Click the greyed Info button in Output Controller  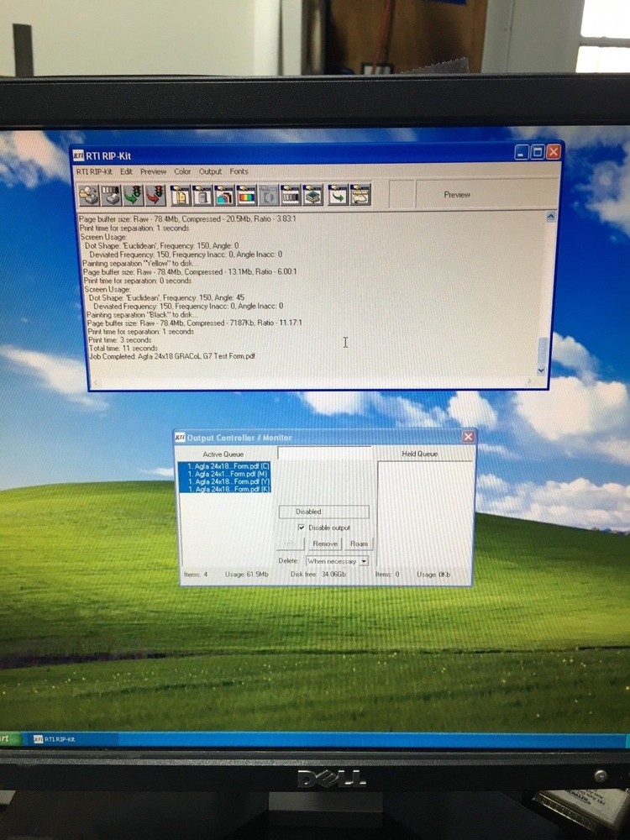[290, 543]
